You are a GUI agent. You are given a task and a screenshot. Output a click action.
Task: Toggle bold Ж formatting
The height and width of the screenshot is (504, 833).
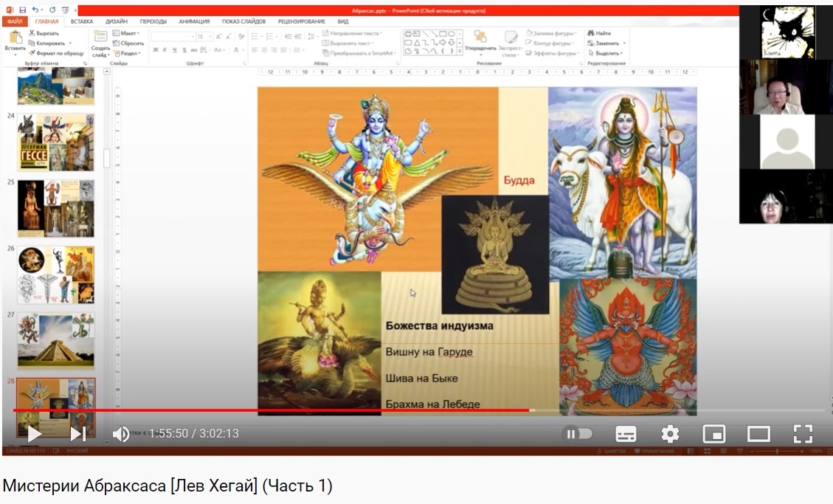click(x=156, y=50)
